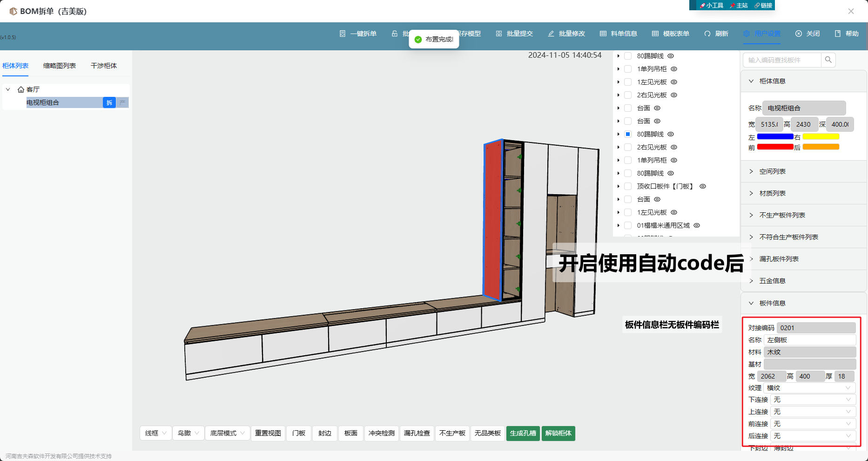Tick the checkbox for 01榻榻米通用区域
This screenshot has width=868, height=461.
click(628, 225)
